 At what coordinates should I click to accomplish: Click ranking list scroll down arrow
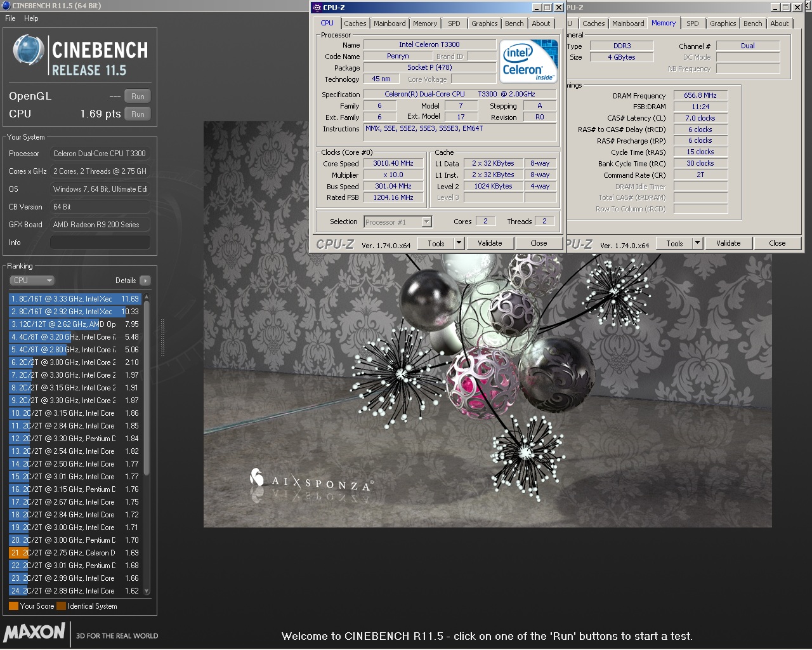(147, 591)
